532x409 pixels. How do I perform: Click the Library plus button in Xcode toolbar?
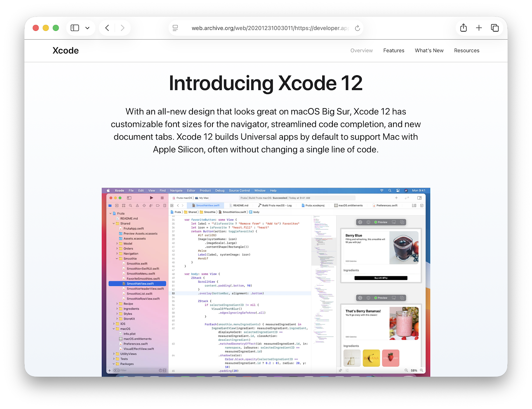point(396,198)
